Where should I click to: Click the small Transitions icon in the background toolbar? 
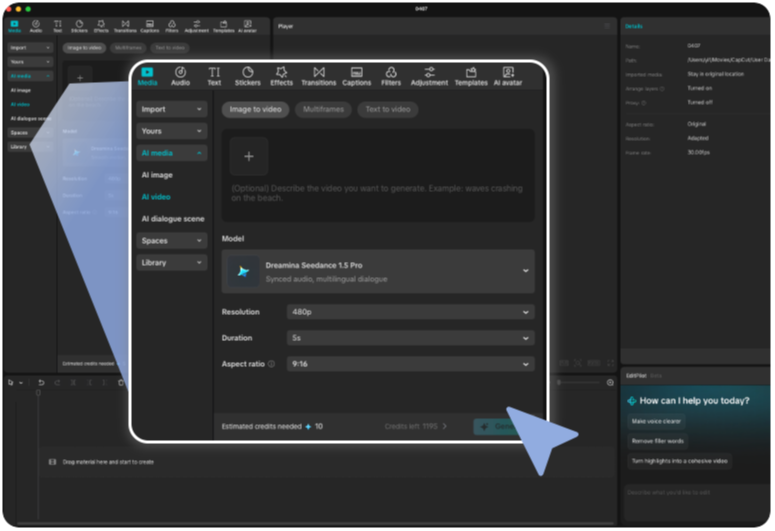[x=125, y=26]
